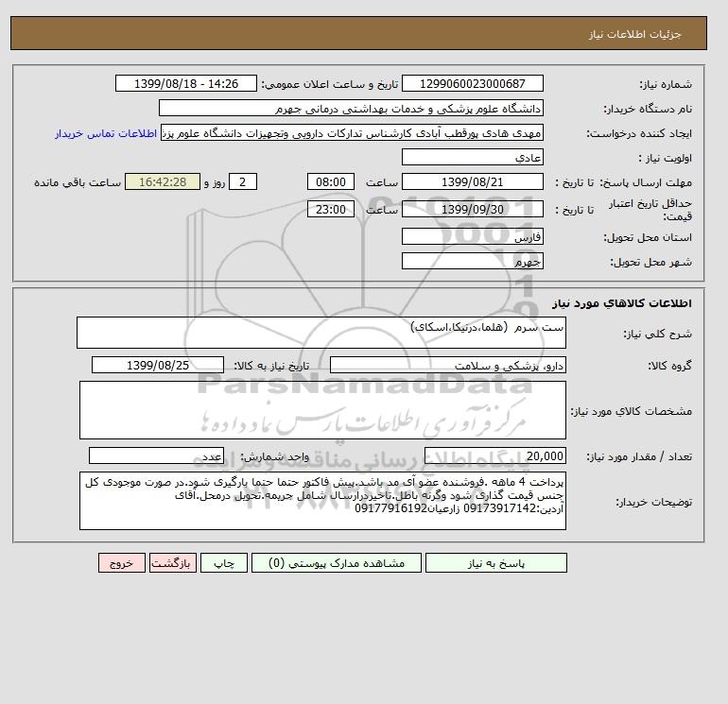Select the need number field 1299060023000687
Viewport: 728px width, 704px height.
472,83
